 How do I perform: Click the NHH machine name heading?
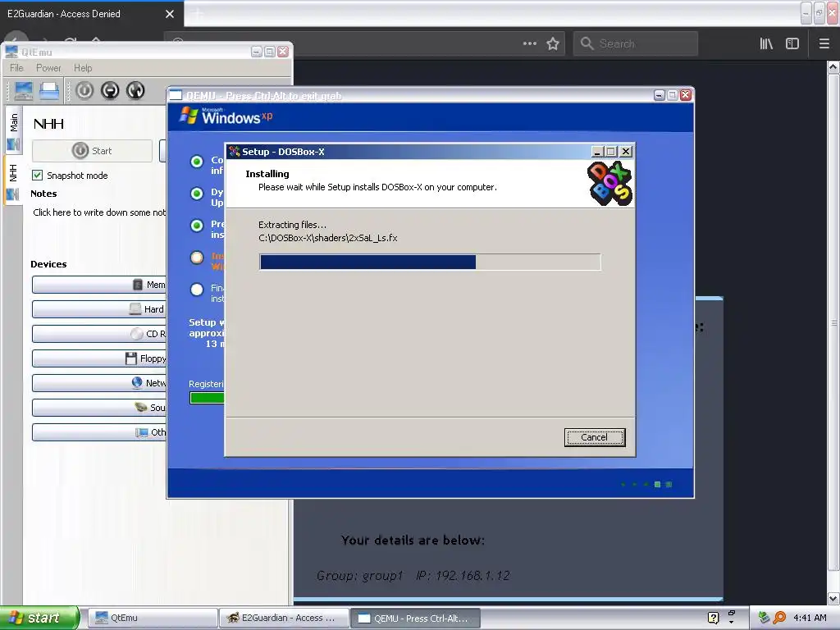(48, 124)
